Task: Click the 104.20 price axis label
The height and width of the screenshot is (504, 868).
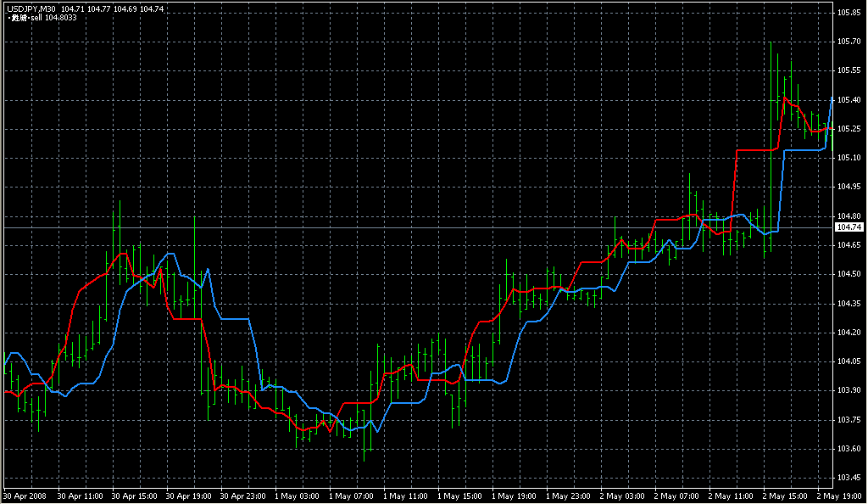Action: point(849,332)
